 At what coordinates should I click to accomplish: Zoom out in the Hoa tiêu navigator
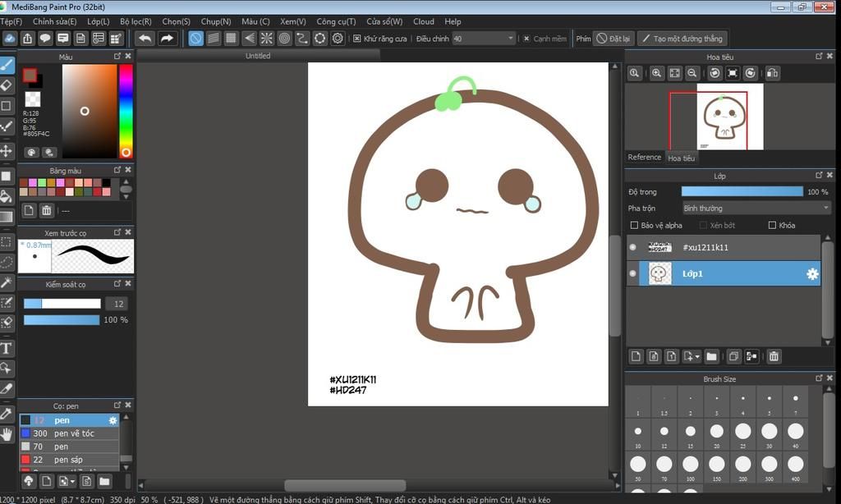(692, 73)
